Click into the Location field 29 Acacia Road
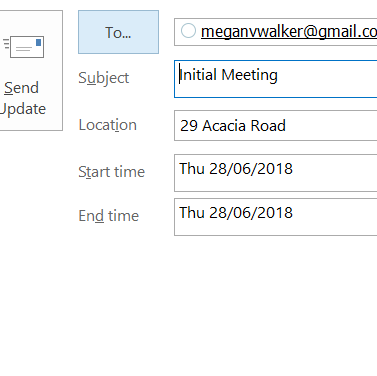377x376 pixels. pos(275,125)
